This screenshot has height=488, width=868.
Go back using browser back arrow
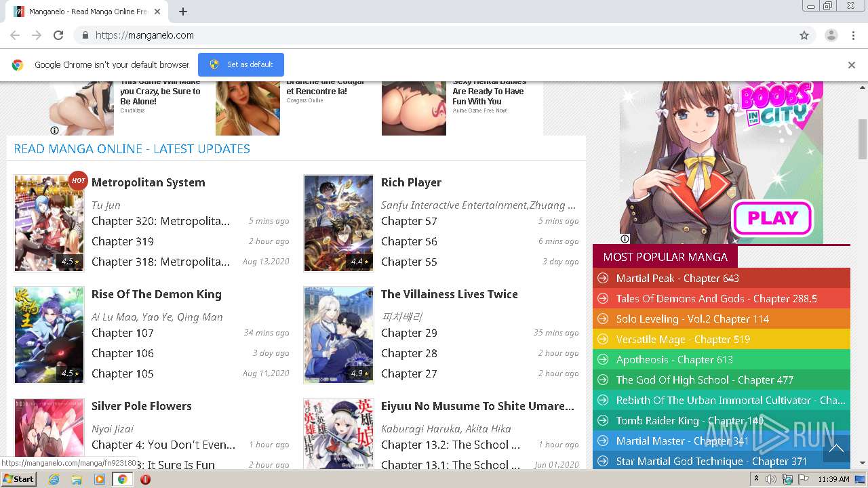15,35
